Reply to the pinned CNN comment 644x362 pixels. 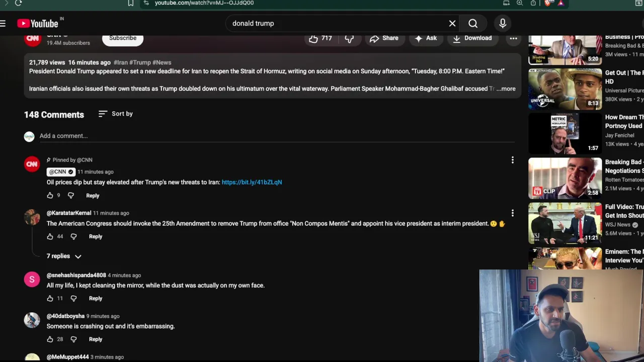pos(93,196)
